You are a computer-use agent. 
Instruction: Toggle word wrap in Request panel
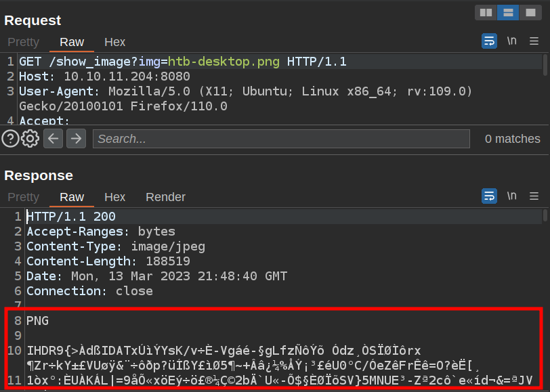point(489,41)
